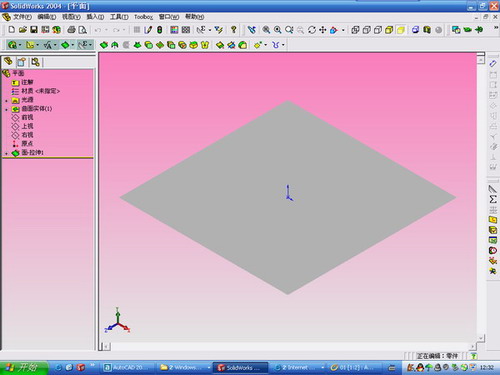Open the Curves toolbar dropdown arrow
The height and width of the screenshot is (375, 500).
click(x=283, y=45)
